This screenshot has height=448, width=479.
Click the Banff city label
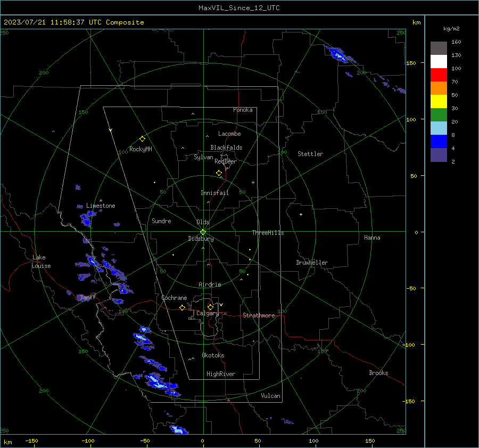pyautogui.click(x=88, y=297)
